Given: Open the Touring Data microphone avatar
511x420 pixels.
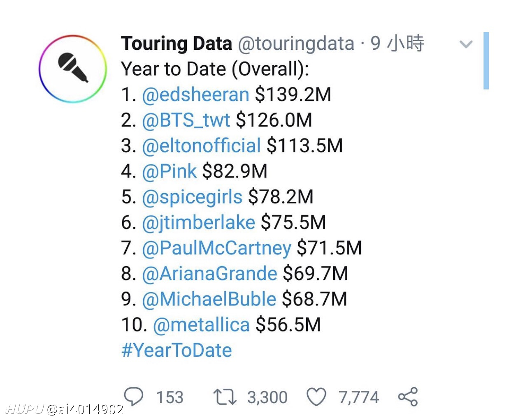Looking at the screenshot, I should [x=73, y=69].
